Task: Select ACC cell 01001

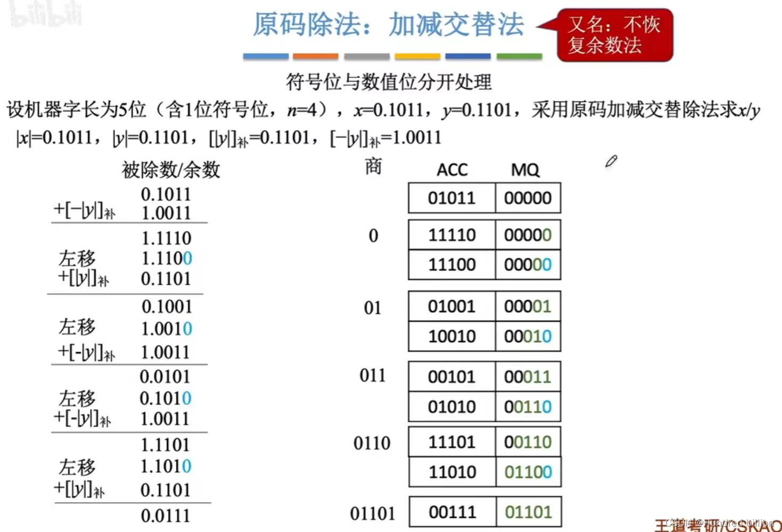Action: [452, 306]
